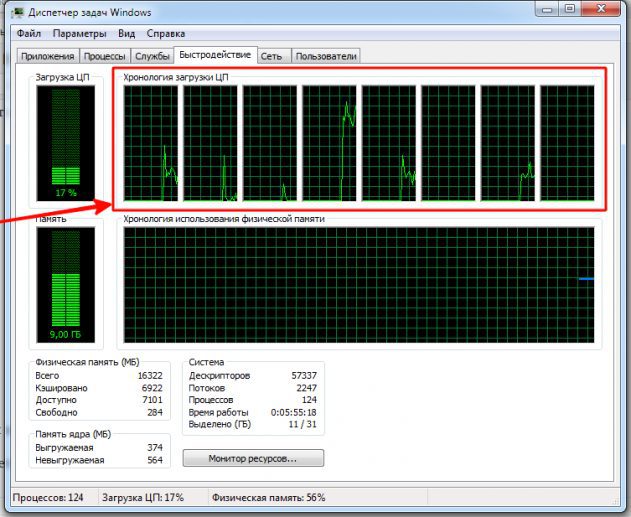Open the Файл menu
Viewport: 631px width, 517px height.
[x=29, y=33]
